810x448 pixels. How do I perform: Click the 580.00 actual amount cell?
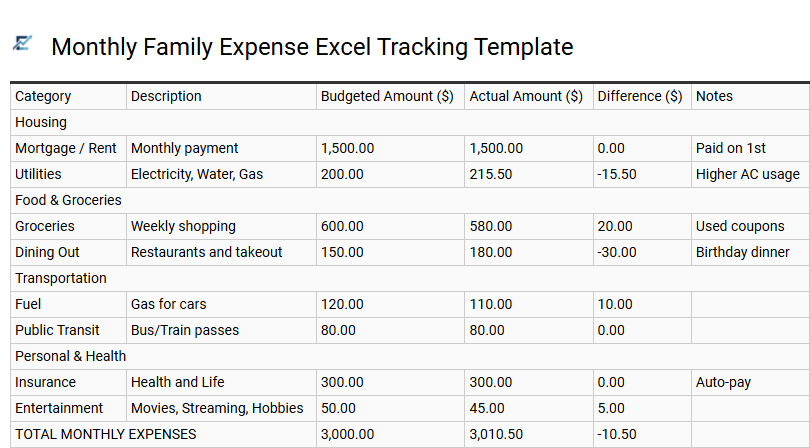click(529, 226)
